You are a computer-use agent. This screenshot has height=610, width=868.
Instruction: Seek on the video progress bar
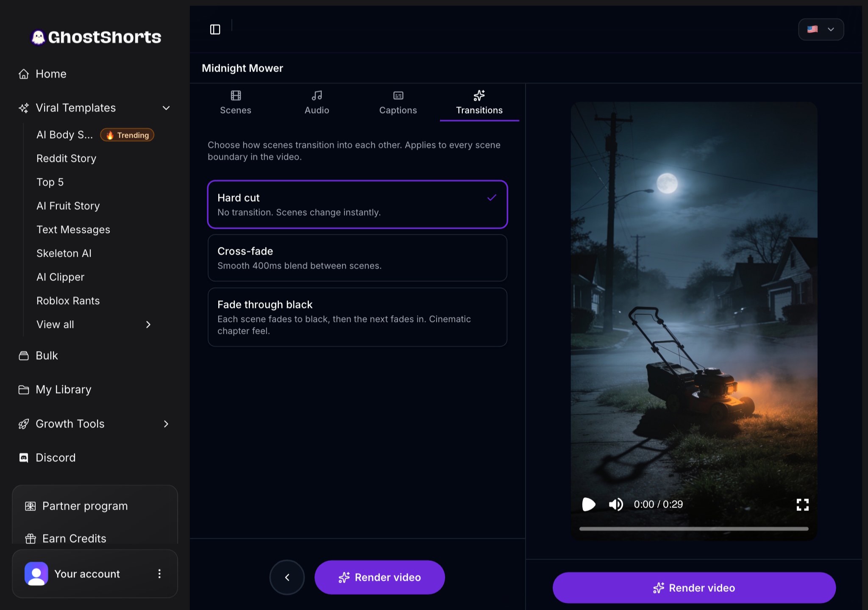tap(694, 529)
